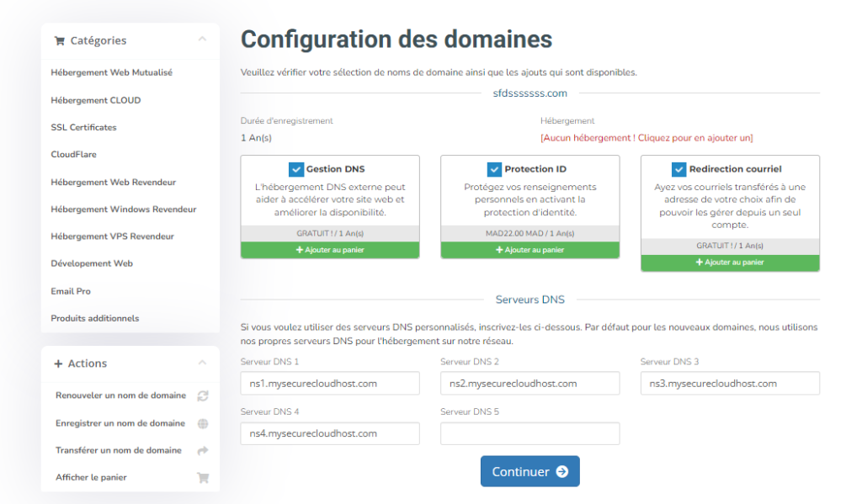Click the empty Serveur DNS 5 field
Viewport: 862px width, 504px height.
pyautogui.click(x=529, y=433)
